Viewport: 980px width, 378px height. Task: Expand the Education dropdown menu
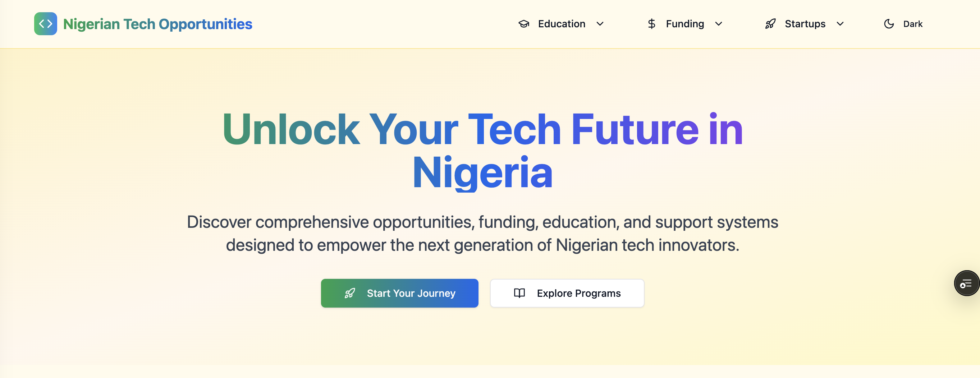click(600, 24)
